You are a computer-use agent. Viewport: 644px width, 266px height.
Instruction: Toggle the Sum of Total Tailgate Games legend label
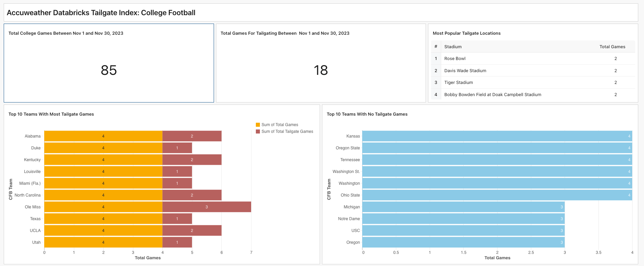[287, 131]
